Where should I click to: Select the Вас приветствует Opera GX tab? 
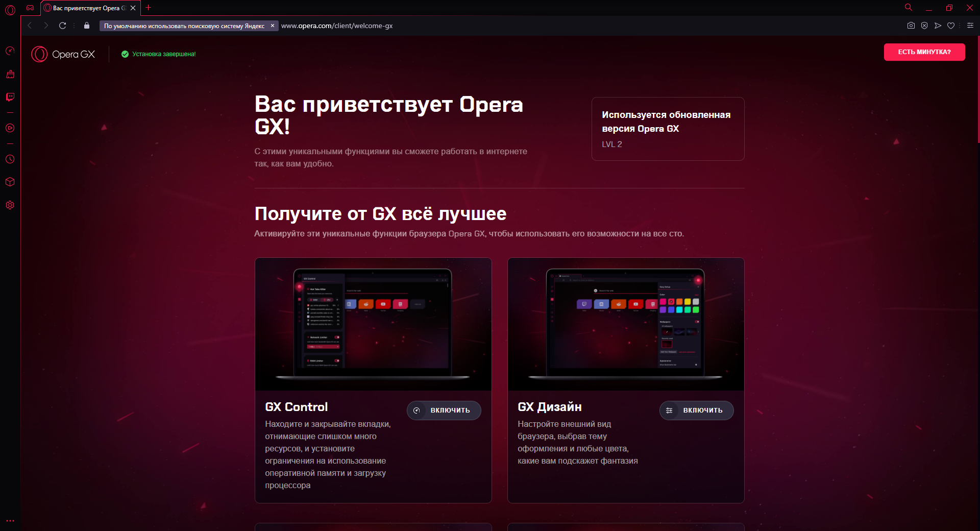pyautogui.click(x=89, y=8)
